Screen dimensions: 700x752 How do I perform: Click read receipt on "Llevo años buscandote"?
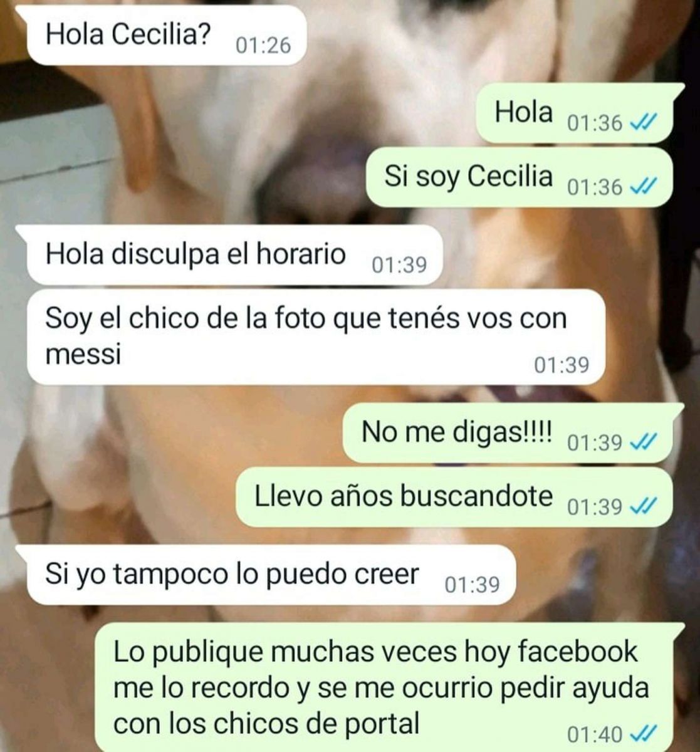pyautogui.click(x=641, y=506)
